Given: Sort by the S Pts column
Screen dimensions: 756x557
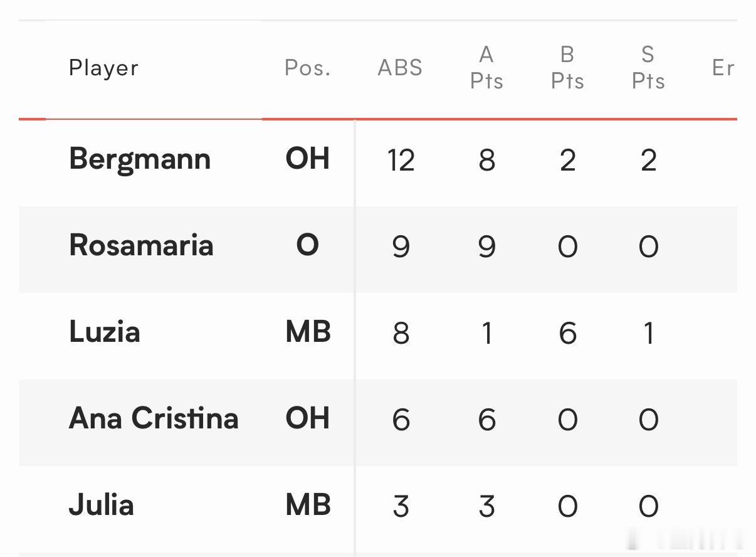Looking at the screenshot, I should tap(648, 68).
